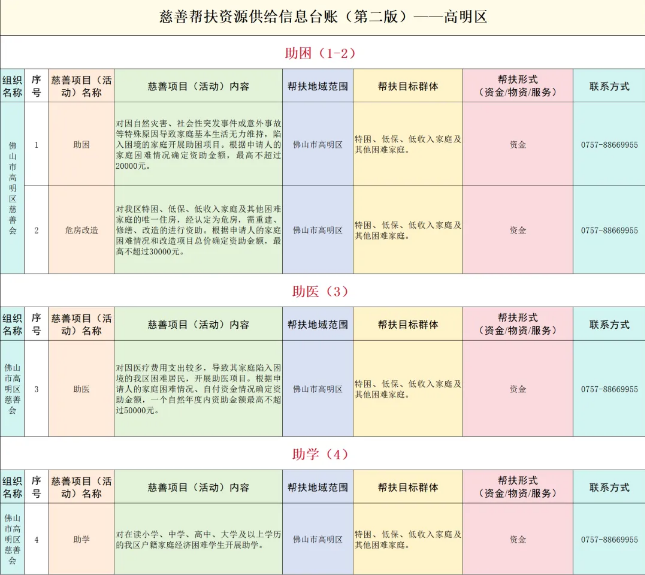The width and height of the screenshot is (645, 575).
Task: Click 帮扶地域范围 header in the 助困 table
Action: click(318, 86)
